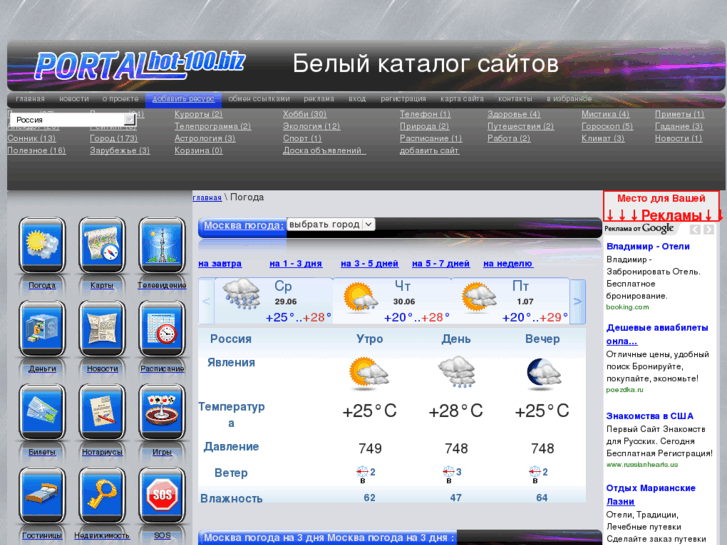Open регистрация menu item

click(403, 99)
